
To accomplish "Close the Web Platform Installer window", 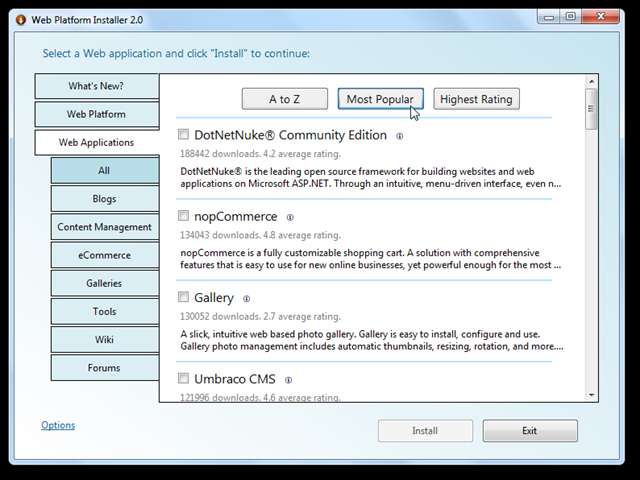I will click(600, 17).
